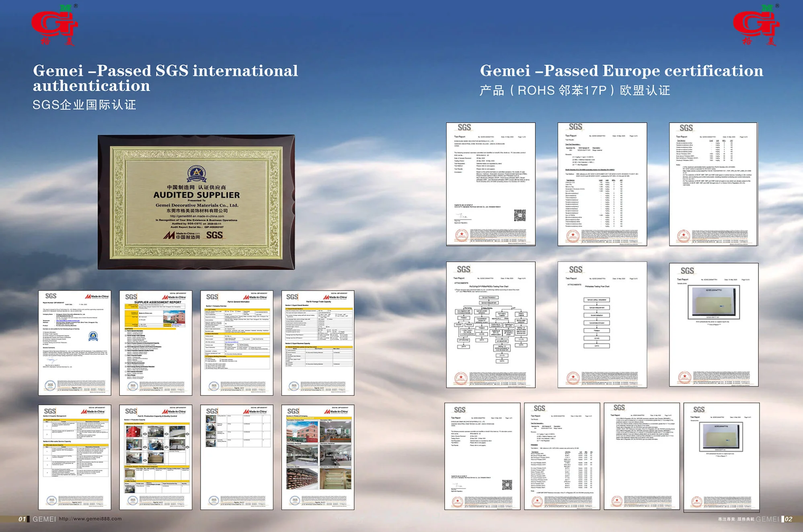803x532 pixels.
Task: Open the top-row test report page 3 of 6
Action: click(713, 184)
